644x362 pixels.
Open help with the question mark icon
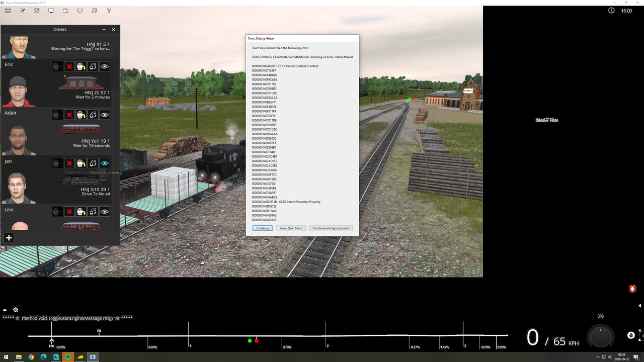pyautogui.click(x=108, y=10)
